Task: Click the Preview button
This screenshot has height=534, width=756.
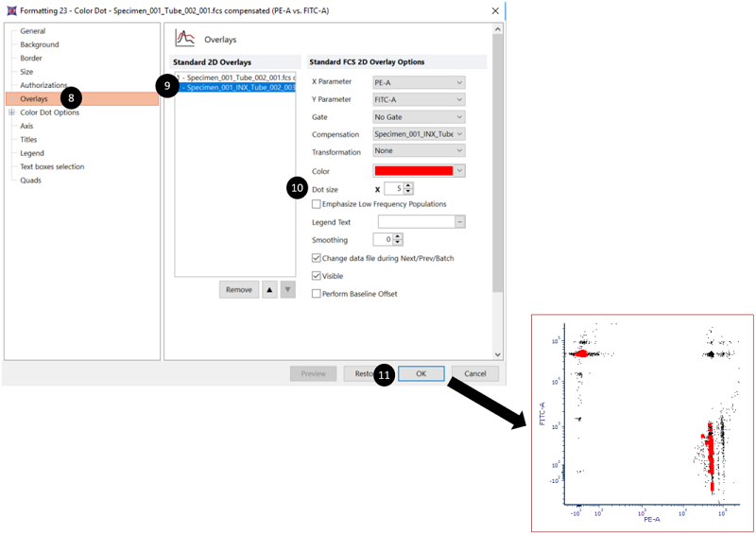Action: pyautogui.click(x=314, y=373)
